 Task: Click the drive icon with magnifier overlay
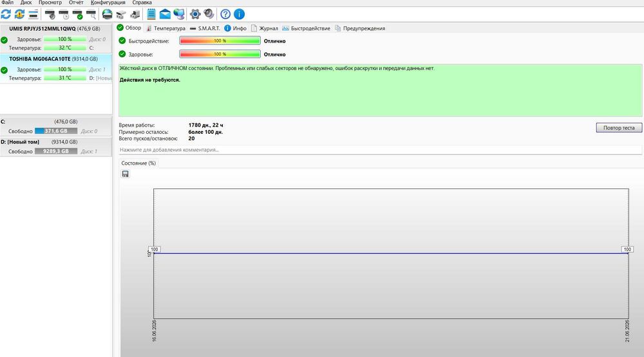click(91, 15)
